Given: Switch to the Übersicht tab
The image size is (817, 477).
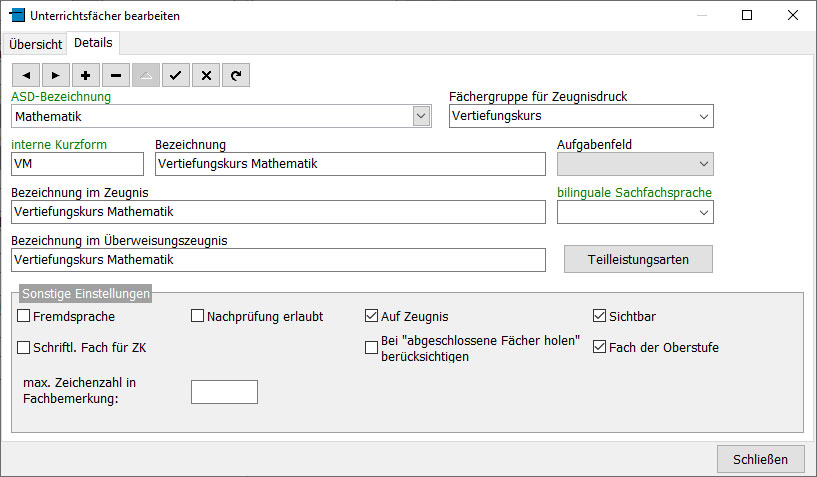Looking at the screenshot, I should point(35,45).
